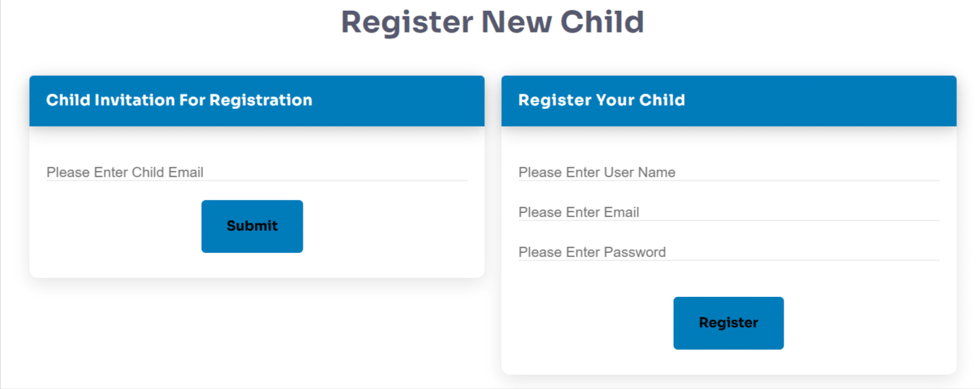Send the child invitation with Submit

pos(252,226)
